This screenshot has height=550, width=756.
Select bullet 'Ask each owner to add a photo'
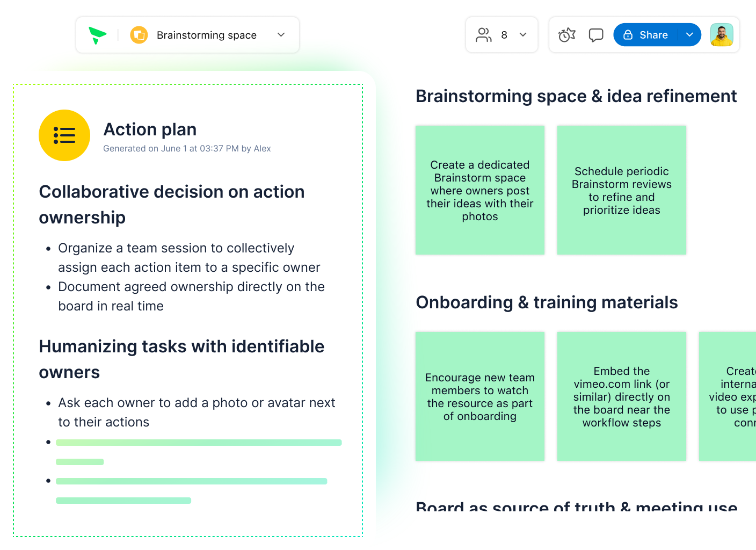[197, 412]
